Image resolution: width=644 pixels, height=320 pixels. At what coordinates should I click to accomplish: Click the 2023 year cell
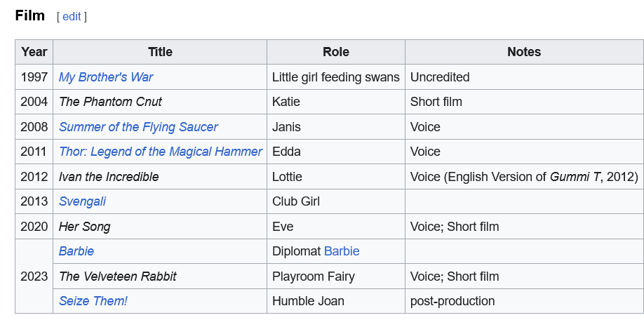click(x=34, y=276)
